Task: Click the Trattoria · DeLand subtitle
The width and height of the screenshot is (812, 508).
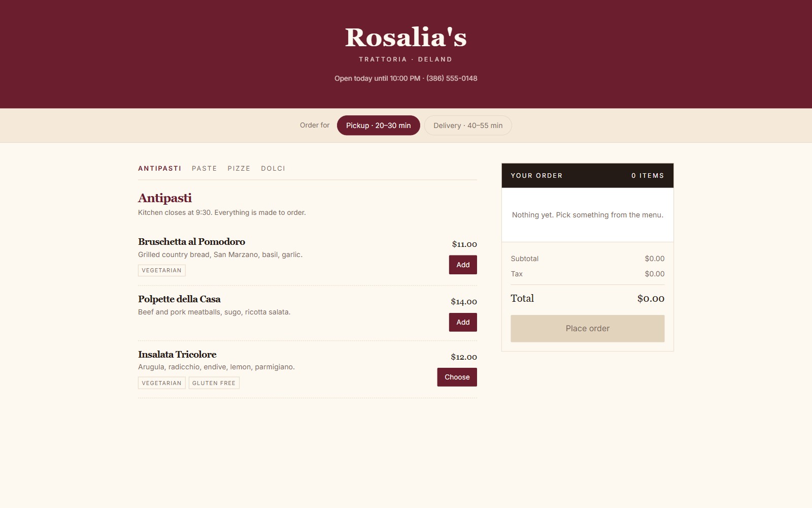Action: (405, 59)
